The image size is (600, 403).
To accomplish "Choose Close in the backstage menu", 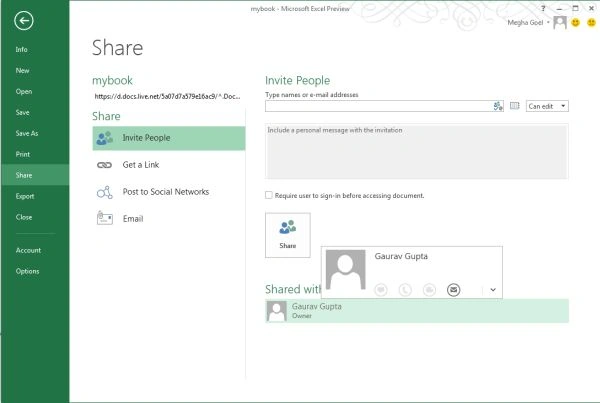I will (x=24, y=217).
